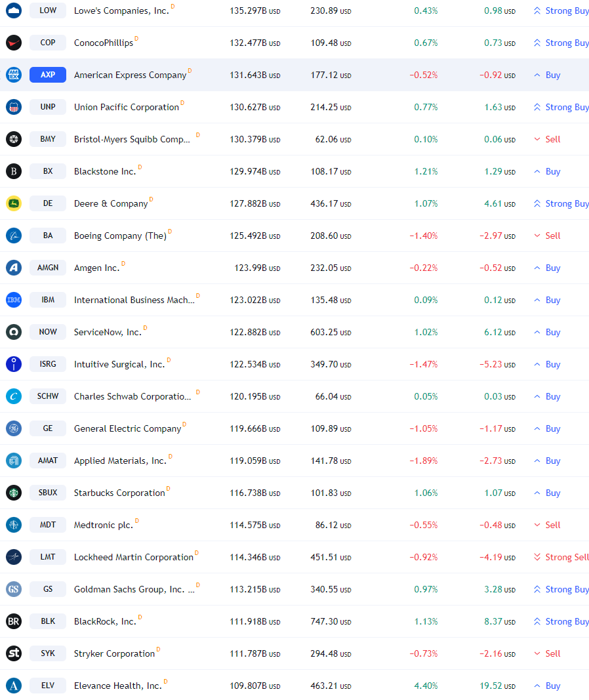Click the Starbucks logo icon
The width and height of the screenshot is (589, 700).
point(14,493)
